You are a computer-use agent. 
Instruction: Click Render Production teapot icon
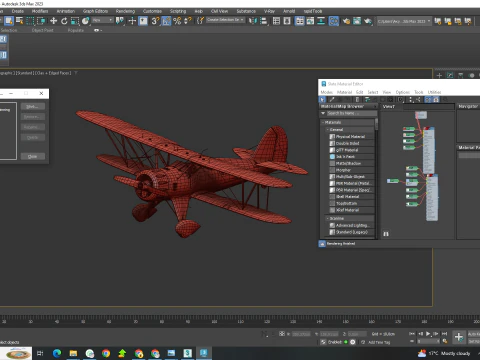click(368, 21)
